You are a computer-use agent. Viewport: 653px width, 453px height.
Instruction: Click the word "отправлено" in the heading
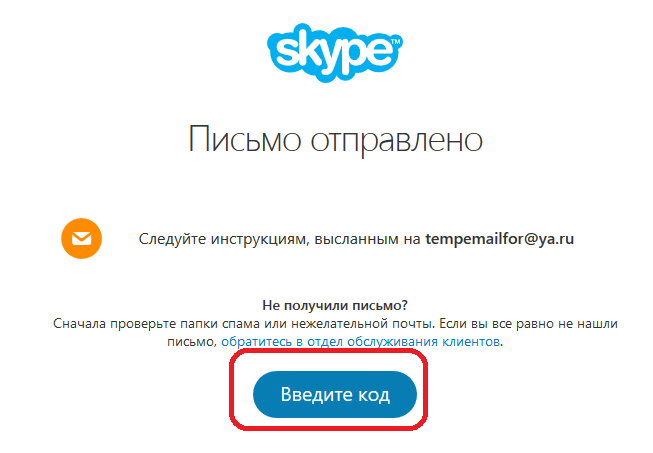(396, 140)
